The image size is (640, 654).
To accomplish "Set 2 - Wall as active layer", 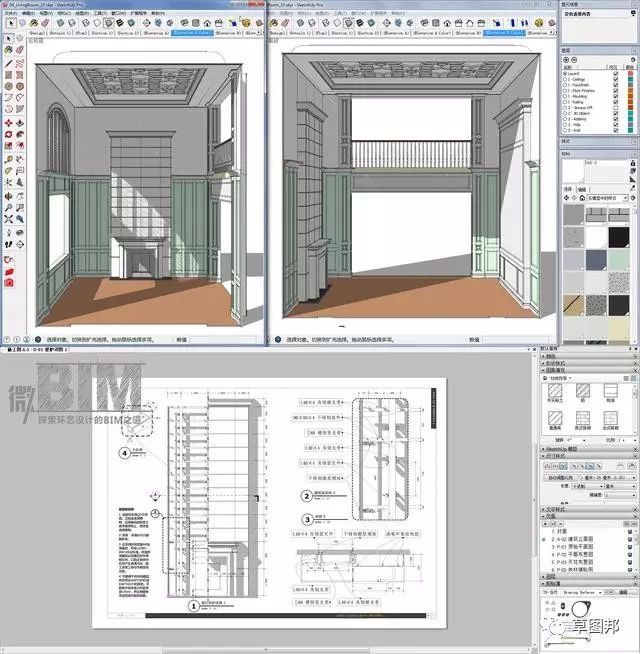I will [565, 129].
